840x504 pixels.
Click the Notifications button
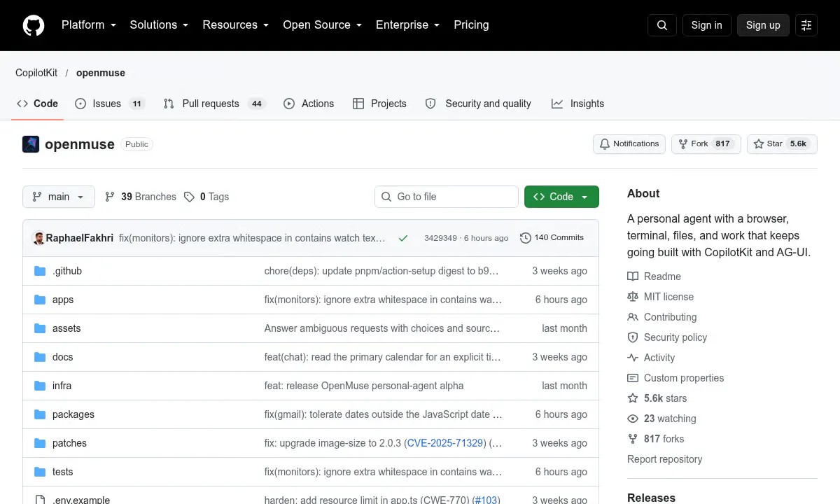(x=629, y=144)
